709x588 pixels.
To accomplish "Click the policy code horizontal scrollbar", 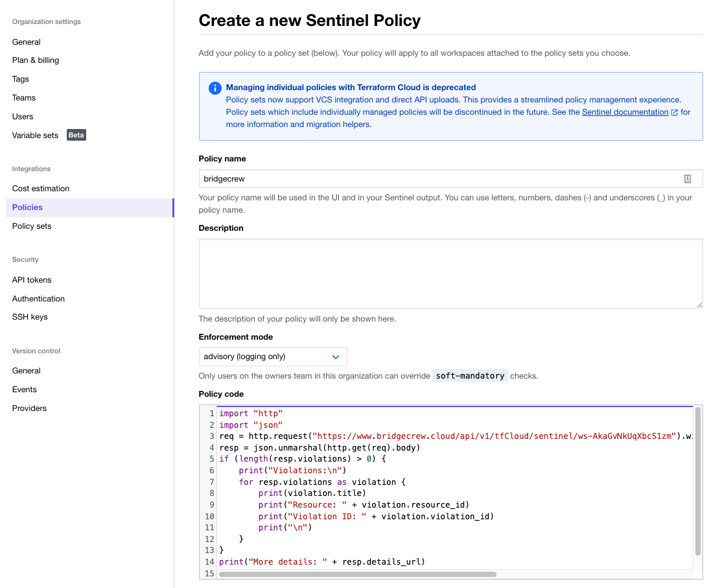I will (357, 574).
